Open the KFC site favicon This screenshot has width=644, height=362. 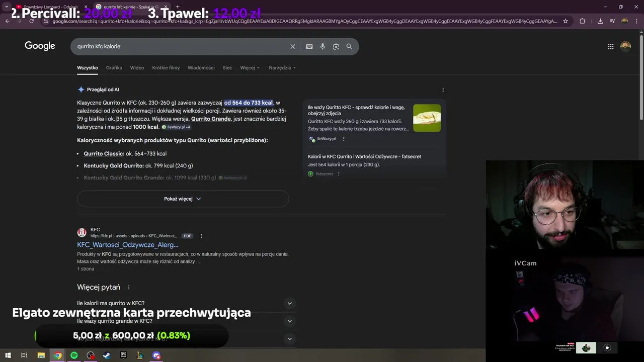coord(82,233)
